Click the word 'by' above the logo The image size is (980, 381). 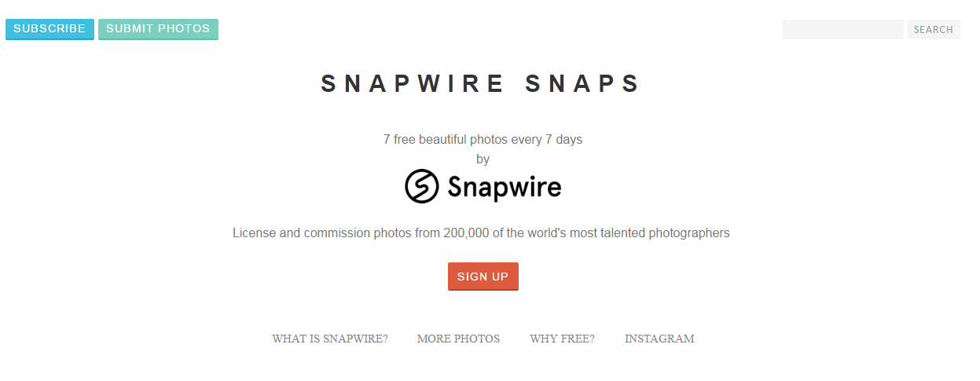pos(483,159)
